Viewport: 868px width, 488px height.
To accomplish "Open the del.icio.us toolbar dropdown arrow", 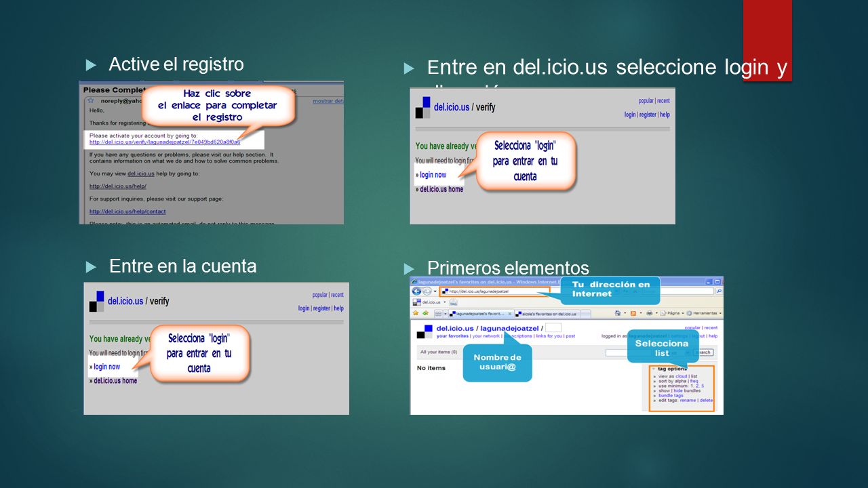I will 445,302.
